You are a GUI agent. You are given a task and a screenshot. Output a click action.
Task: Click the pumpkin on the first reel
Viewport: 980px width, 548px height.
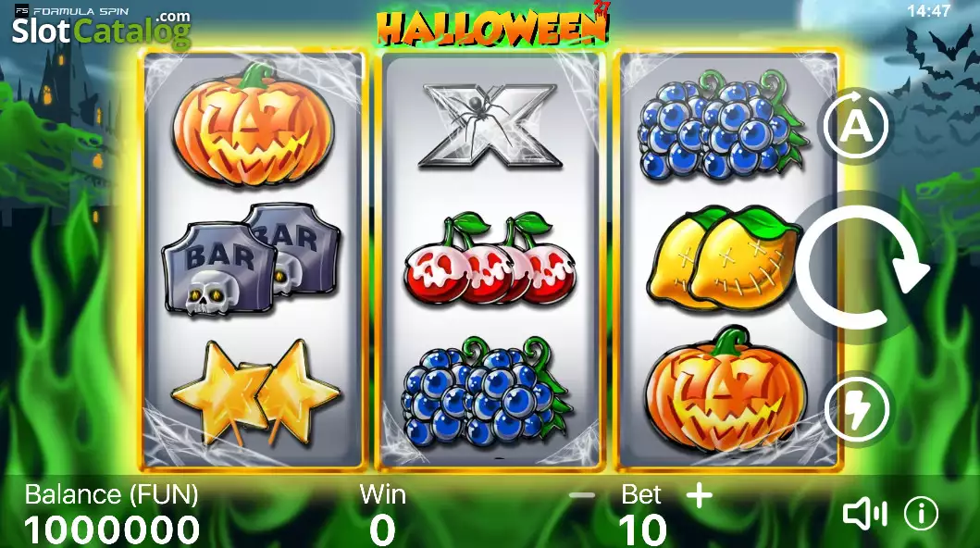click(254, 125)
